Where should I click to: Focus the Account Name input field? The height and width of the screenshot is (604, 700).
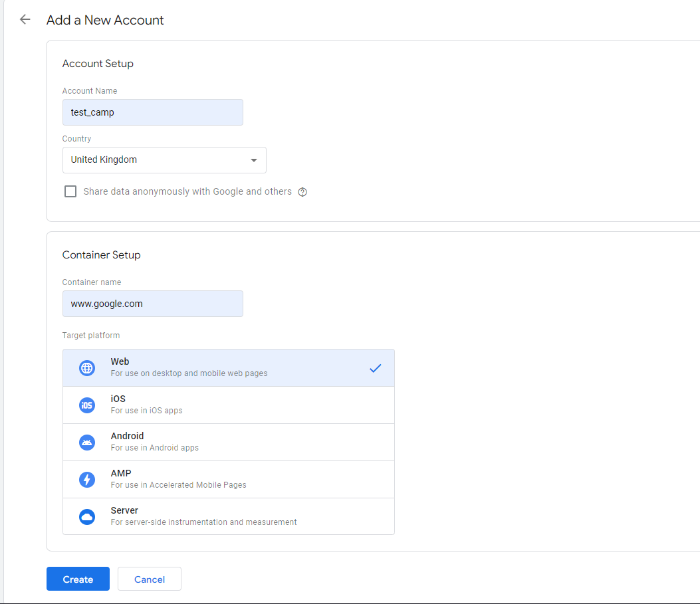[x=152, y=112]
